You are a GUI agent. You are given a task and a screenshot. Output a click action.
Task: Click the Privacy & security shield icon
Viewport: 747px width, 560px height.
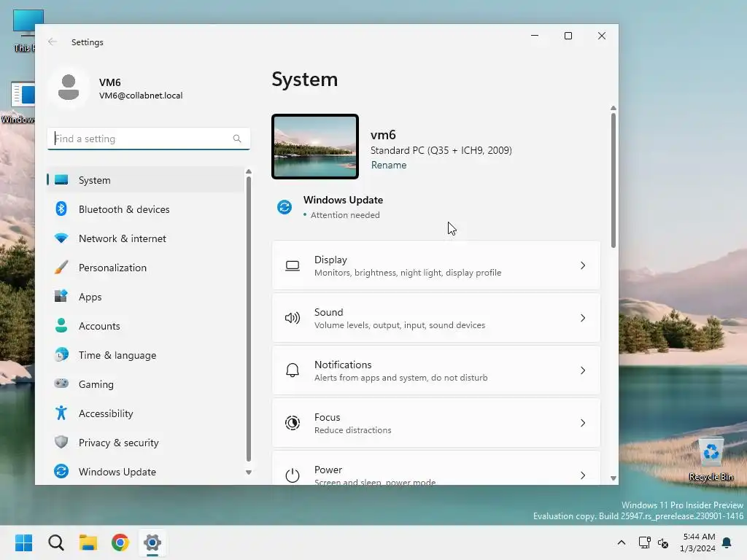(61, 443)
